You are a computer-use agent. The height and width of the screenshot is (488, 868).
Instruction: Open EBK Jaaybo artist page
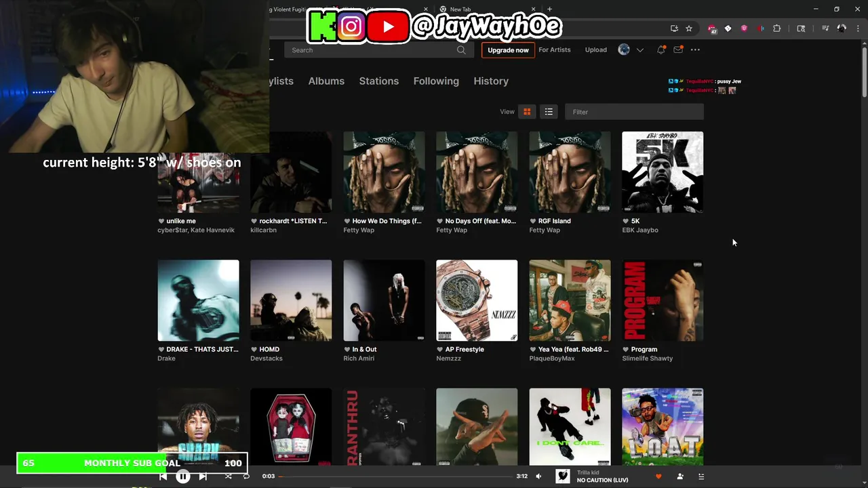coord(640,230)
